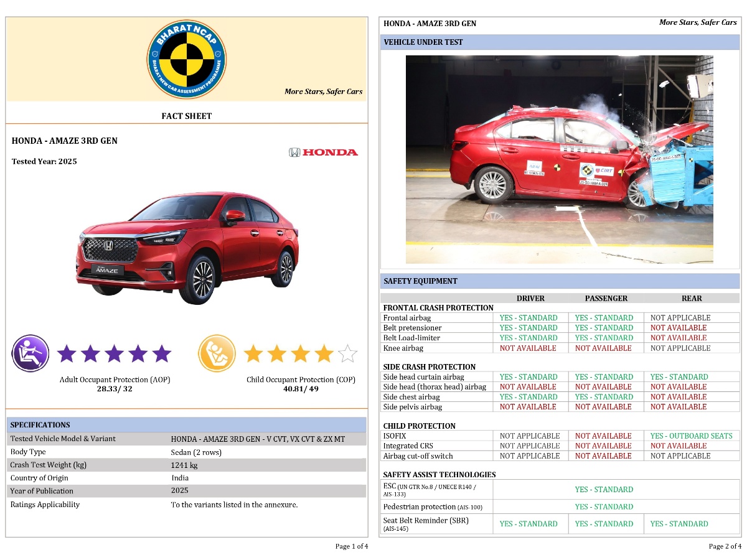Viewport: 747px width, 560px height.
Task: Select the first purple AOP star
Action: (x=67, y=353)
